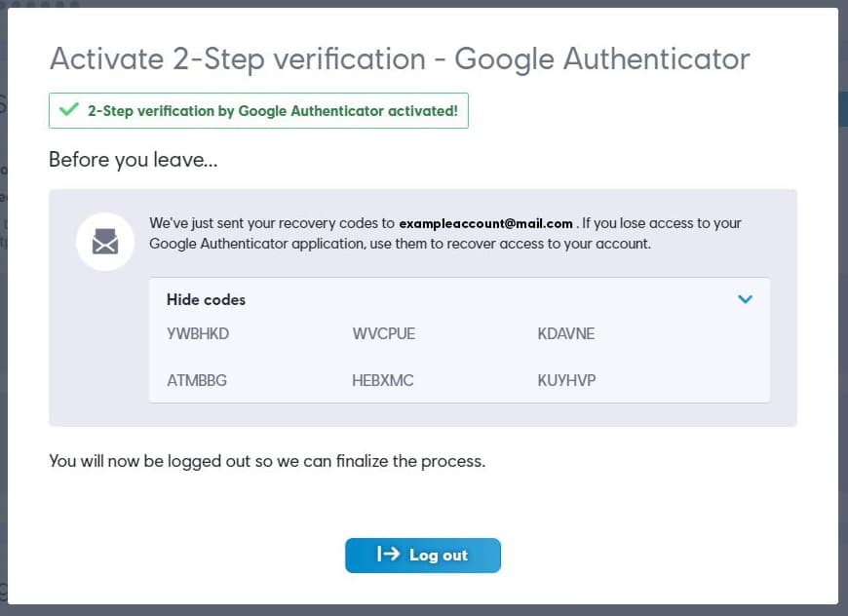This screenshot has height=616, width=848.
Task: Collapse codes using the blue chevron arrow
Action: coord(745,299)
